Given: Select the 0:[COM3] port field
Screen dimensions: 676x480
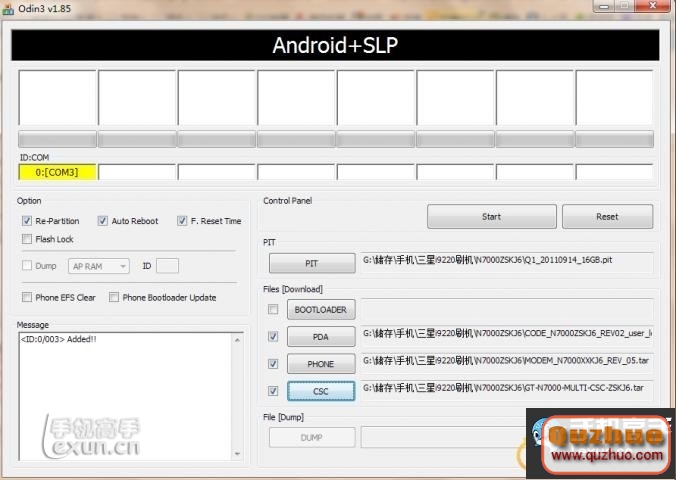Looking at the screenshot, I should (57, 172).
